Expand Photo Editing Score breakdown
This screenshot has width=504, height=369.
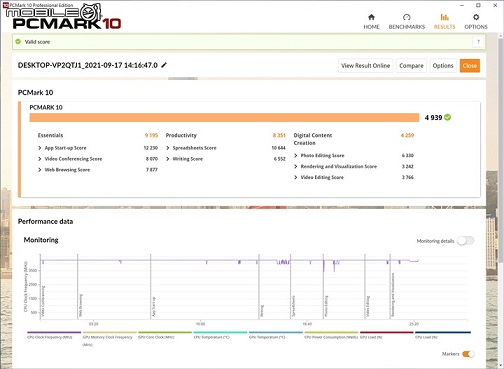point(296,156)
